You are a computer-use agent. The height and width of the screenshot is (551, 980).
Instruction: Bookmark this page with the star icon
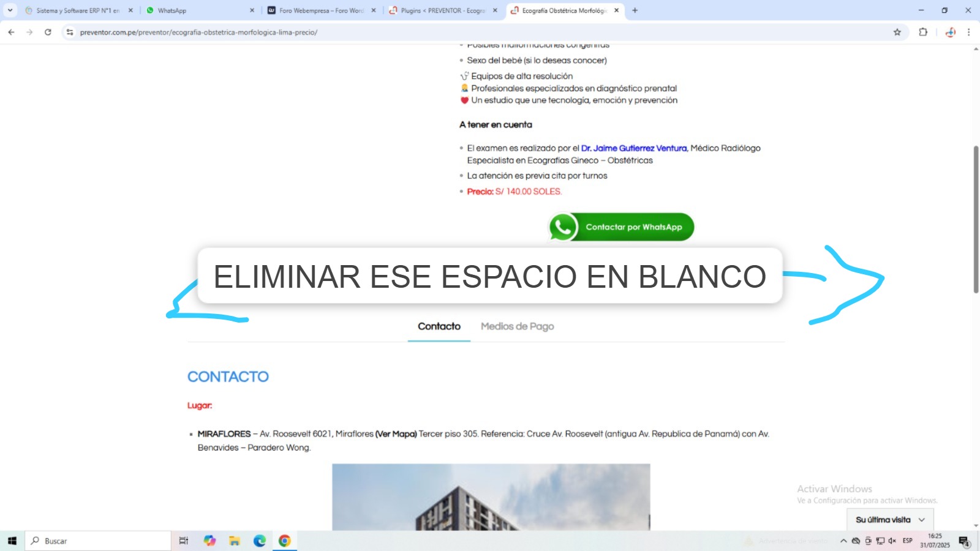[897, 32]
